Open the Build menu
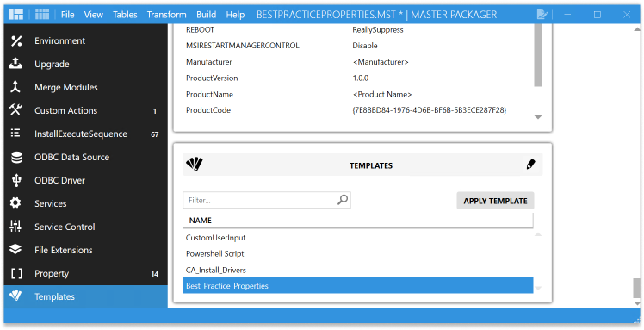 (206, 15)
